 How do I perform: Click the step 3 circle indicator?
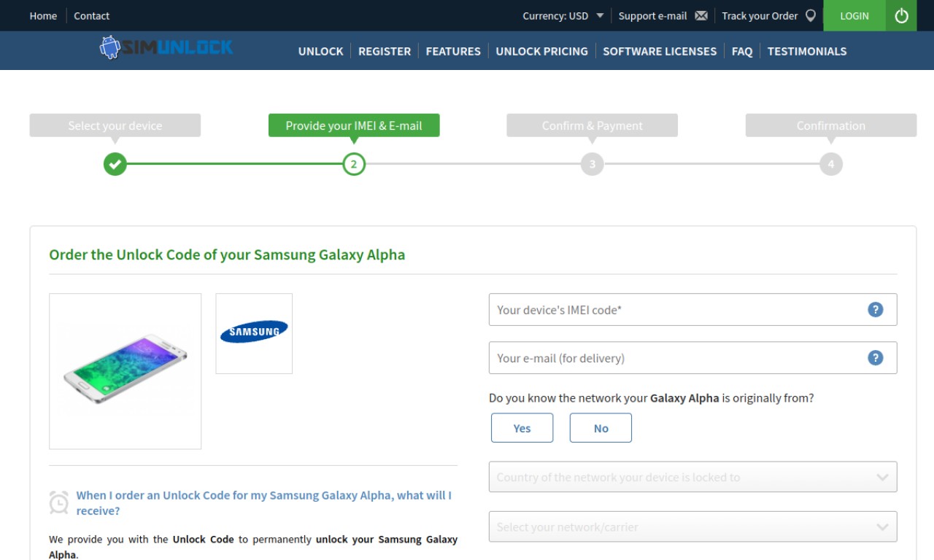(593, 164)
